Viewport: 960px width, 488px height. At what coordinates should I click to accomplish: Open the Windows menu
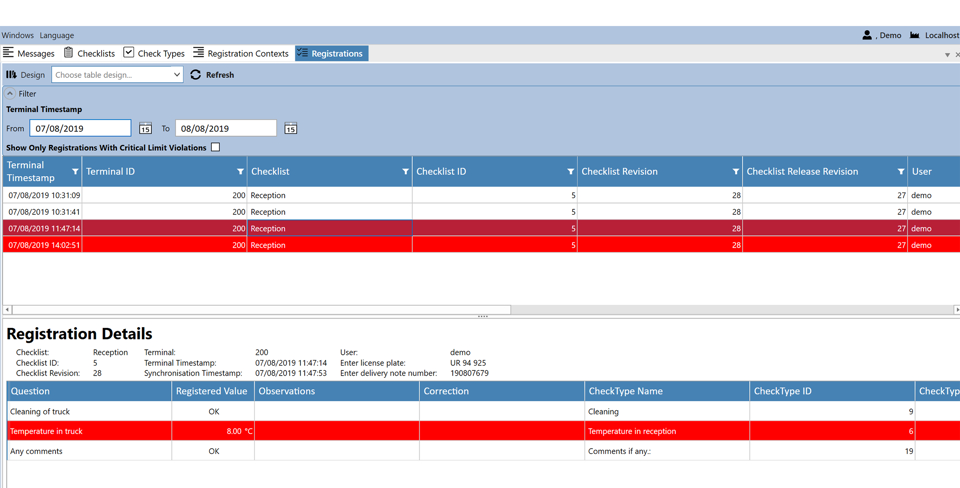[x=17, y=35]
